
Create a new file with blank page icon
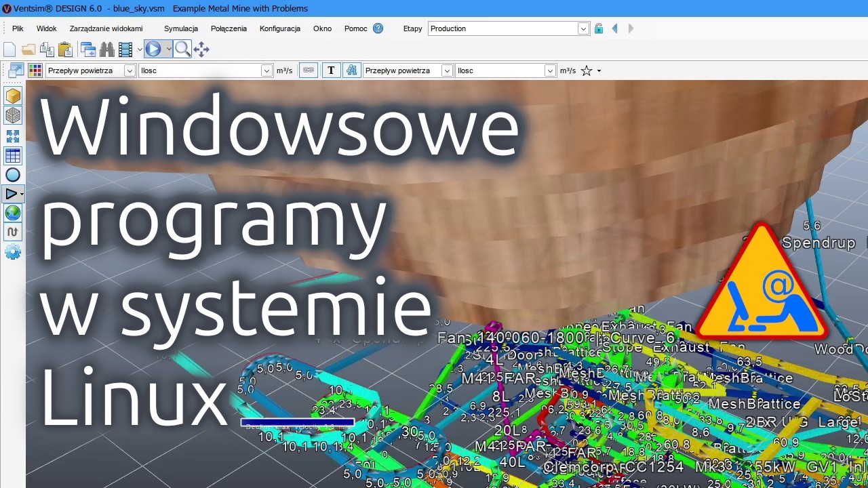coord(9,49)
